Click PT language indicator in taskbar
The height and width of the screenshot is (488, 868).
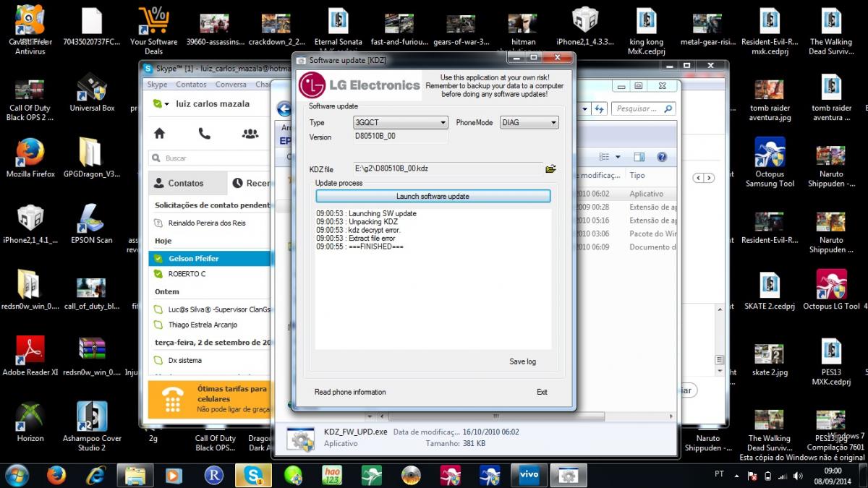click(719, 475)
